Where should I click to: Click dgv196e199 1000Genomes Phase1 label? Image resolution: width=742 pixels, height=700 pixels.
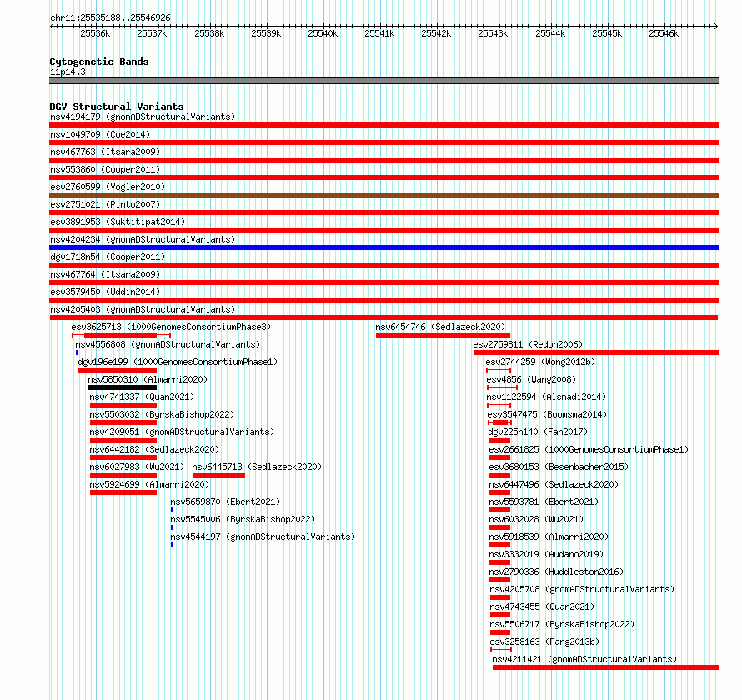[x=178, y=362]
